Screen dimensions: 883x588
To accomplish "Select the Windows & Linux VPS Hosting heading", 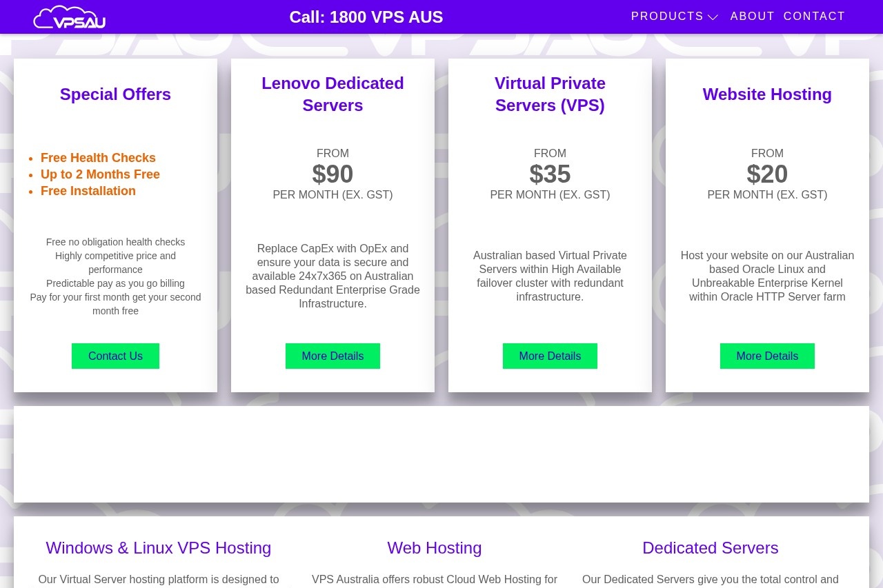I will [159, 547].
